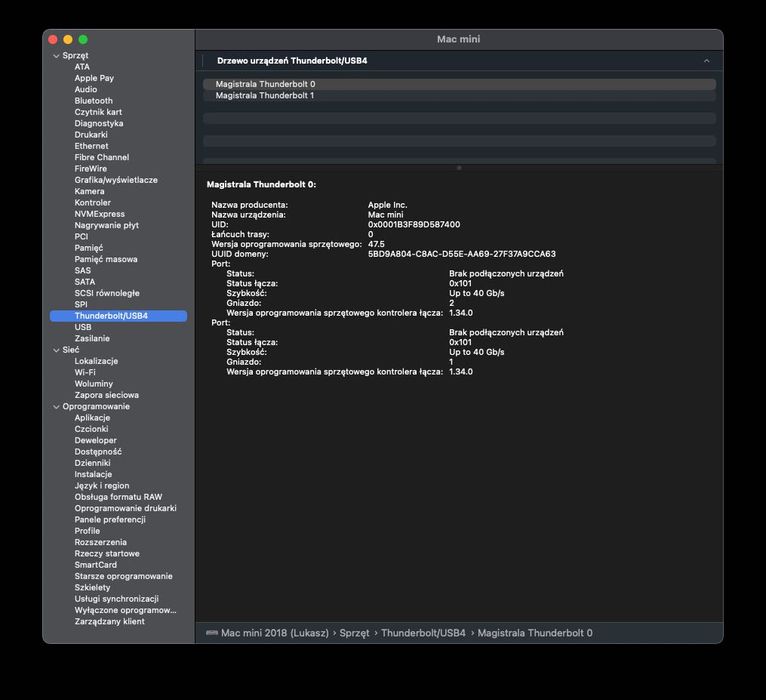
Task: Select the highlighted Thunderbolt/USB4 sidebar item
Action: point(118,316)
